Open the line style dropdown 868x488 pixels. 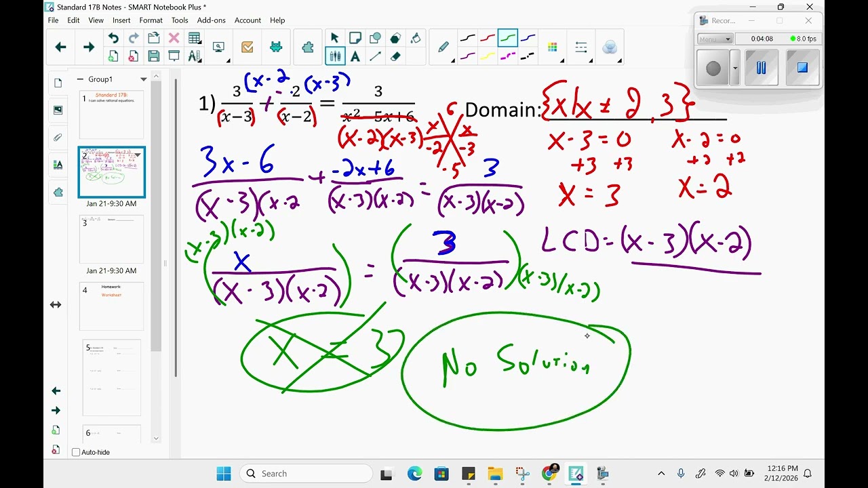coord(583,47)
